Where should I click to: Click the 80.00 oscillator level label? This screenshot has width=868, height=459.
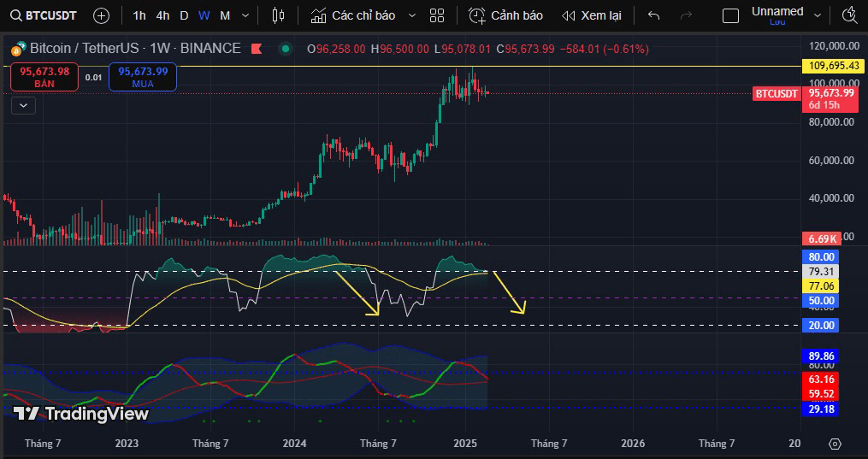(x=821, y=257)
